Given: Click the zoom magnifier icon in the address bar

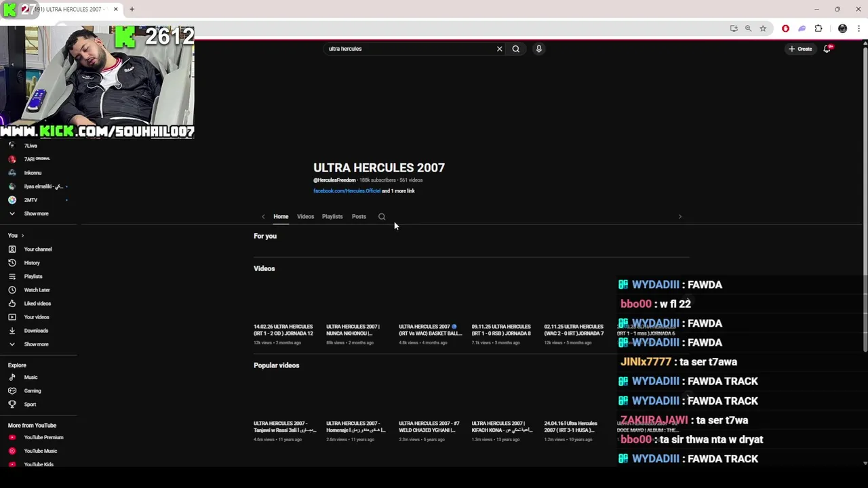Looking at the screenshot, I should (x=748, y=28).
